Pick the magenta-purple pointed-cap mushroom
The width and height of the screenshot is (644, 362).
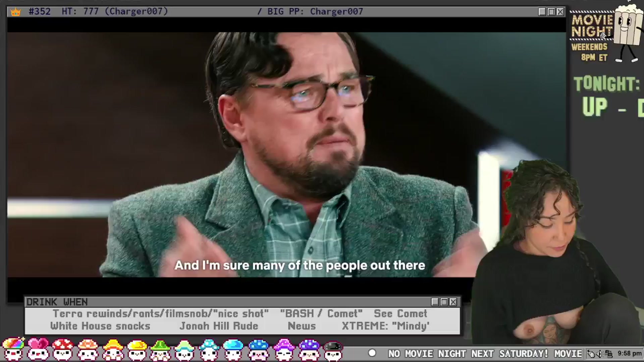(x=284, y=349)
